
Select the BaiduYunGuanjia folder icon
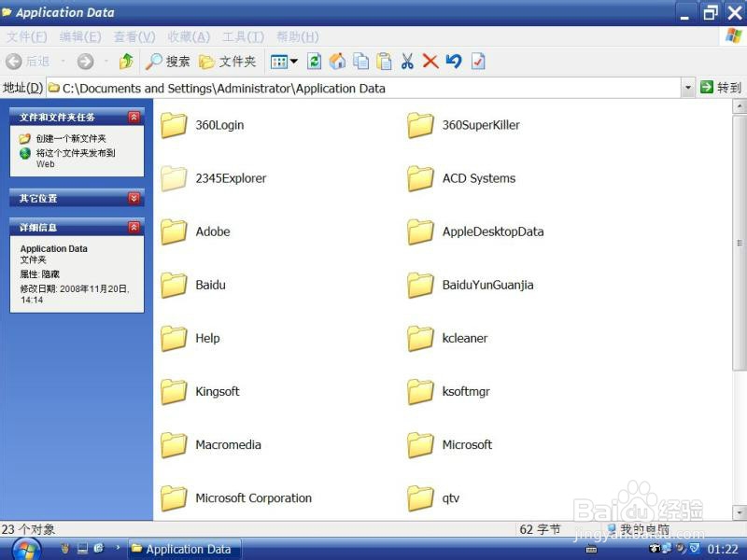pos(420,286)
